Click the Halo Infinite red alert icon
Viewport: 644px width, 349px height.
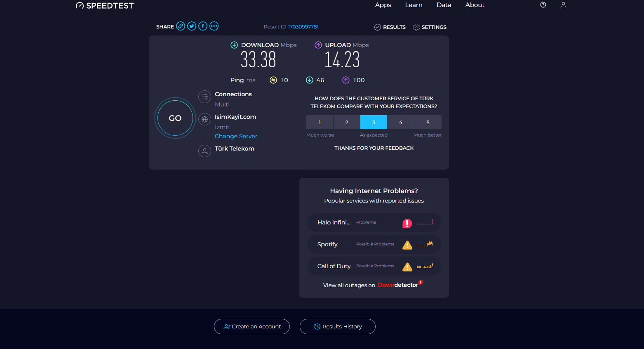click(x=407, y=223)
